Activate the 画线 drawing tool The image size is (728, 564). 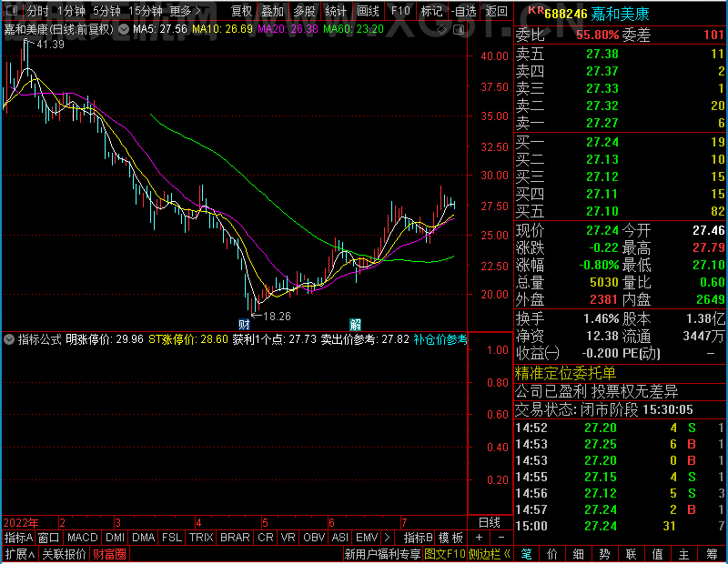coord(368,11)
